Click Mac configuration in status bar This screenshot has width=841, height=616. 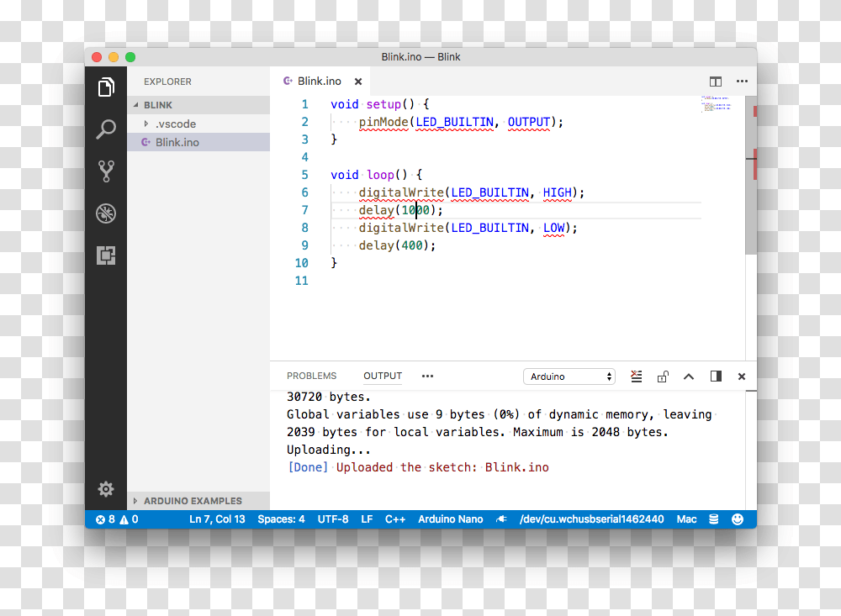(x=686, y=519)
